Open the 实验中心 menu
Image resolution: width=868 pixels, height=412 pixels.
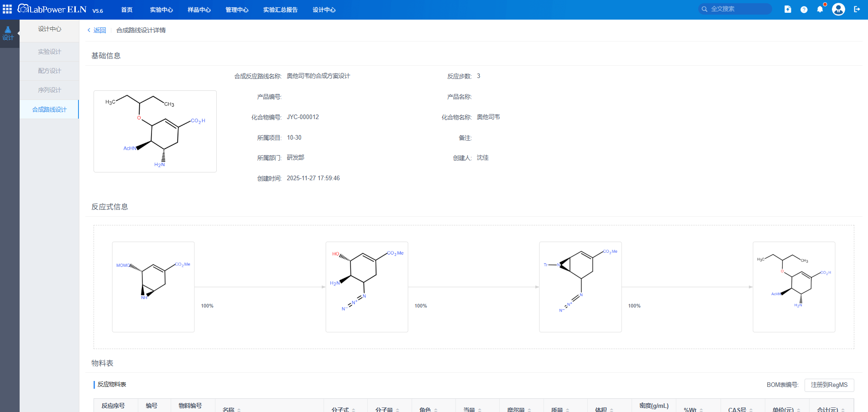161,10
